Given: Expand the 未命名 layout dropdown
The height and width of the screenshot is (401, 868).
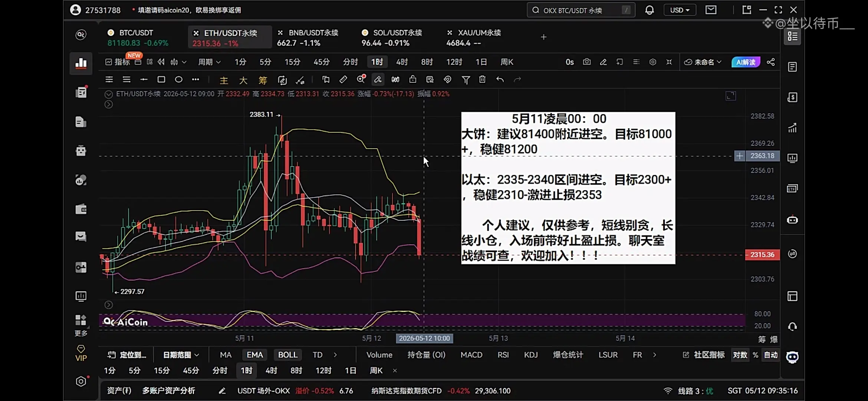Looking at the screenshot, I should click(x=703, y=62).
